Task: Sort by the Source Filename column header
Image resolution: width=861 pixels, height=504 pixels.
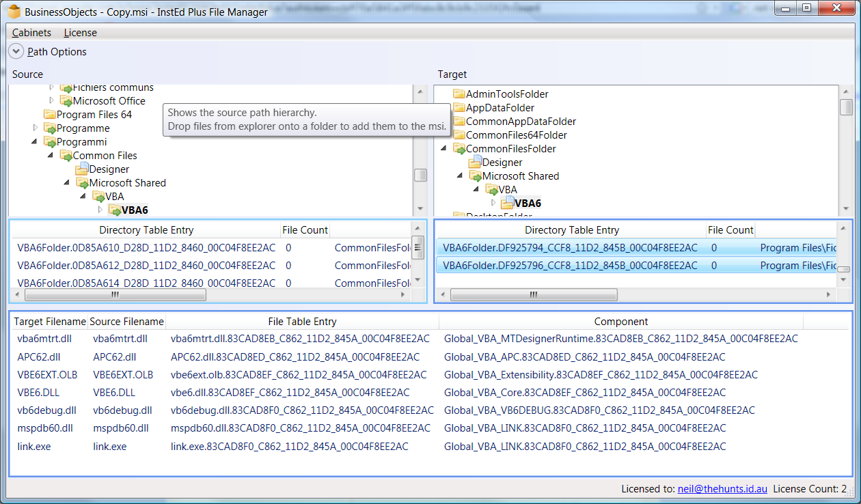Action: 127,322
